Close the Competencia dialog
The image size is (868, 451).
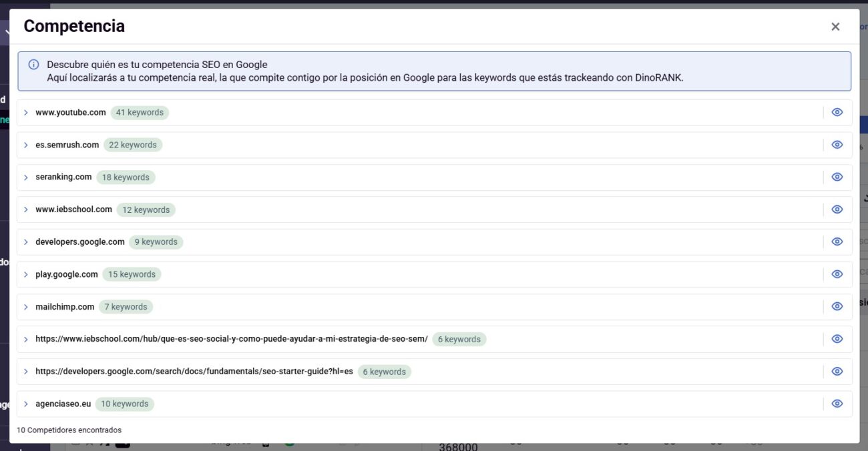pos(835,27)
